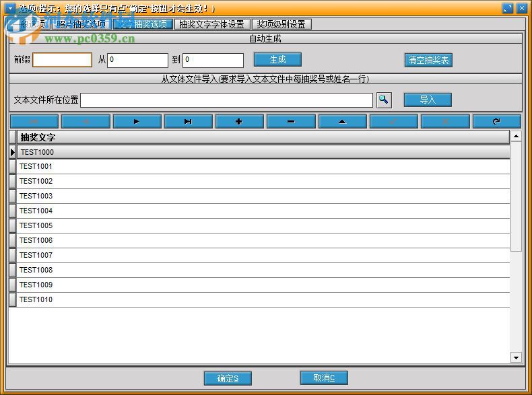Cancel with 取消C button
This screenshot has height=395, width=532.
324,378
